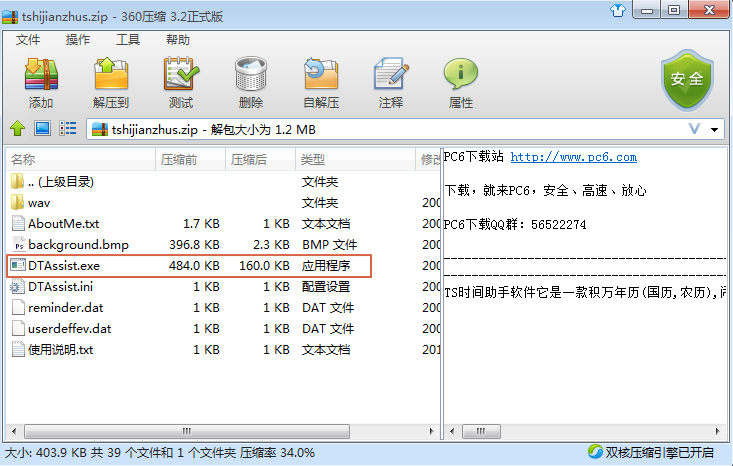Click the 测试 (Test) archive icon

[181, 74]
